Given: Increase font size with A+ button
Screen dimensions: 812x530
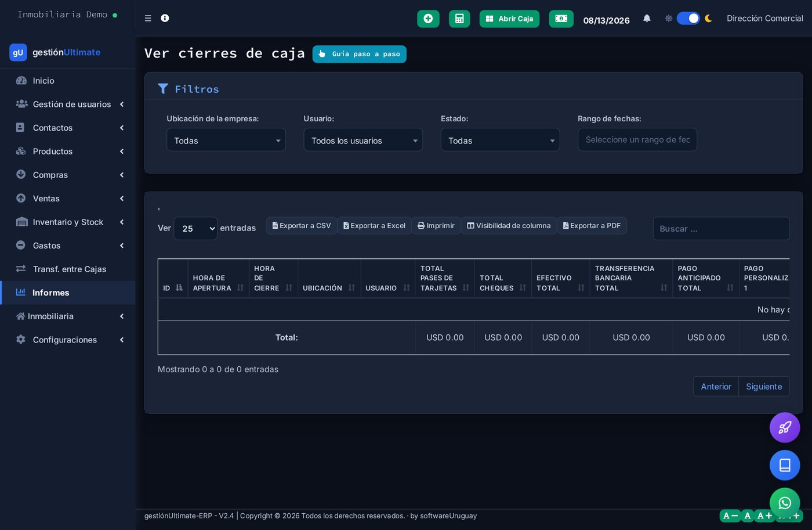Looking at the screenshot, I should [764, 515].
